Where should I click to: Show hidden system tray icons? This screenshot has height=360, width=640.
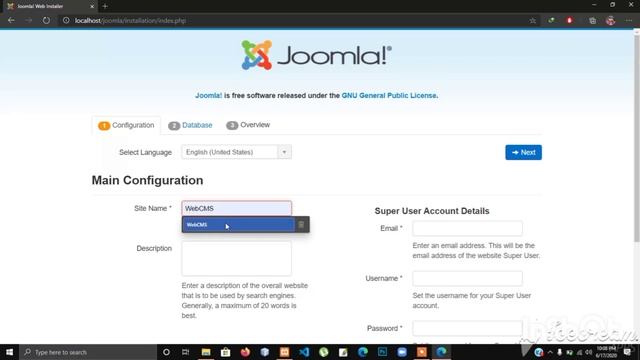550,352
